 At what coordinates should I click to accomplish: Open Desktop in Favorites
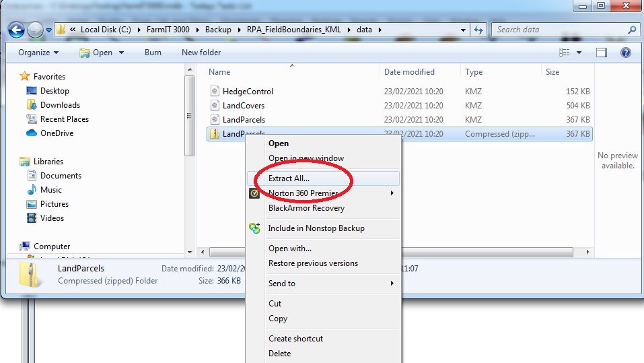pyautogui.click(x=55, y=91)
